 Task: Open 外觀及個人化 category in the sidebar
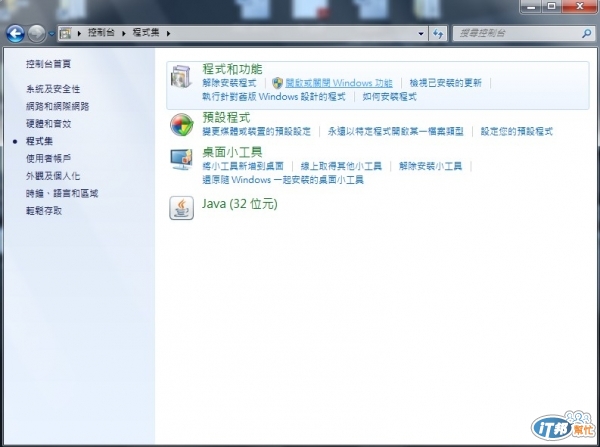[53, 176]
